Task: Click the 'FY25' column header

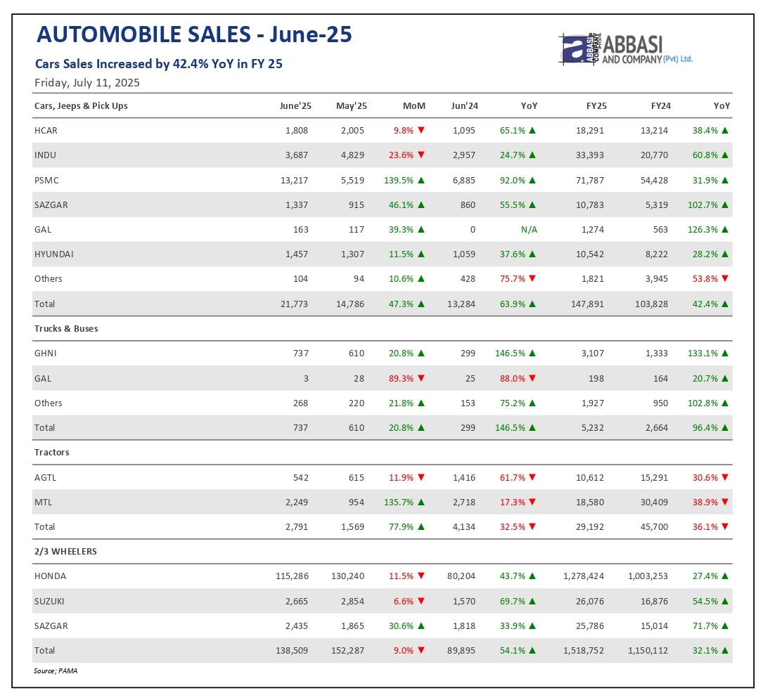Action: [x=596, y=106]
